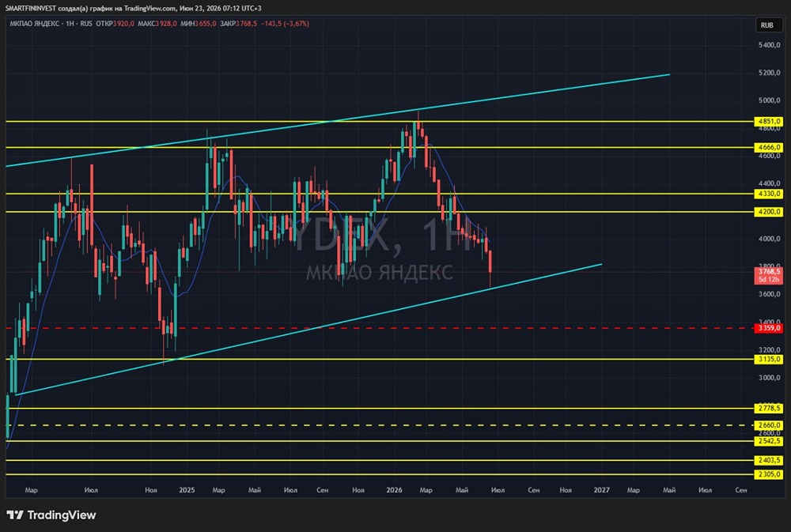Click the МКПАО ЯНДЕКС symbol title in header
The width and height of the screenshot is (791, 532).
(x=35, y=24)
